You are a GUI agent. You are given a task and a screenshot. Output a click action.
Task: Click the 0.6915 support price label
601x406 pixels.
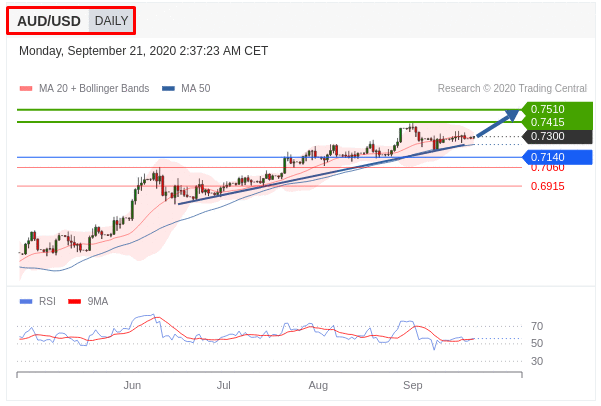[x=547, y=187]
